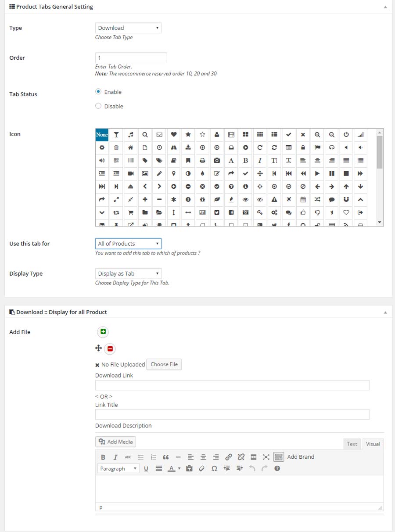Pick the camera icon in the icon grid
Screen dimensions: 395x532
pyautogui.click(x=217, y=161)
